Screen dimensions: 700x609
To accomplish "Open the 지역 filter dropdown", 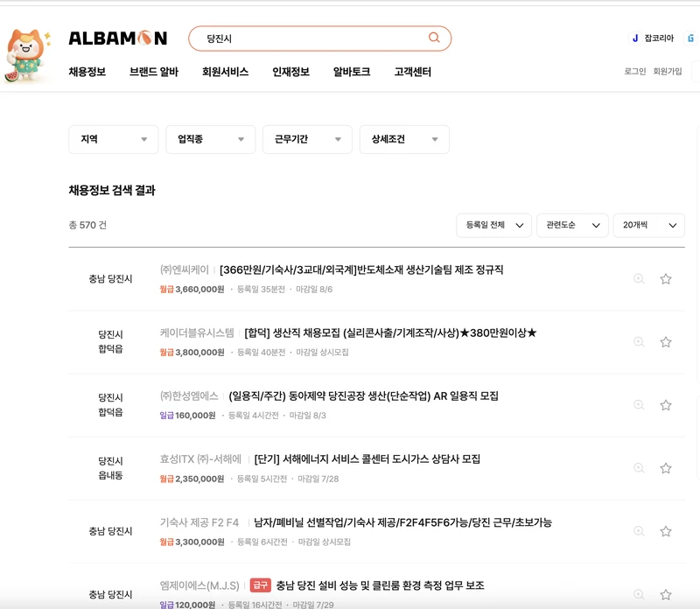I will [x=114, y=139].
